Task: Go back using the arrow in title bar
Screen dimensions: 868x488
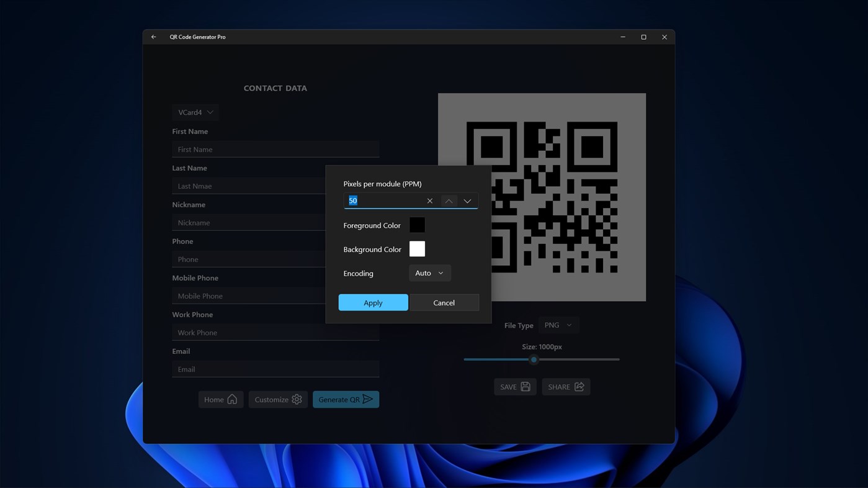Action: pos(154,37)
